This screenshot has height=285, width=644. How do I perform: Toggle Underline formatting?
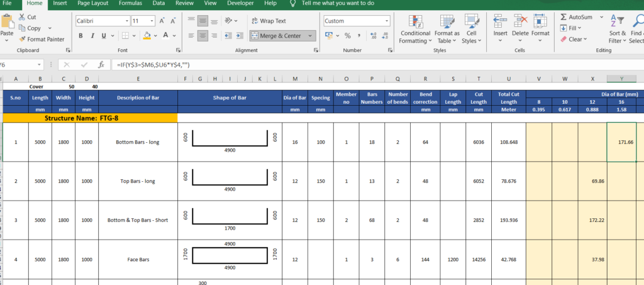[103, 36]
